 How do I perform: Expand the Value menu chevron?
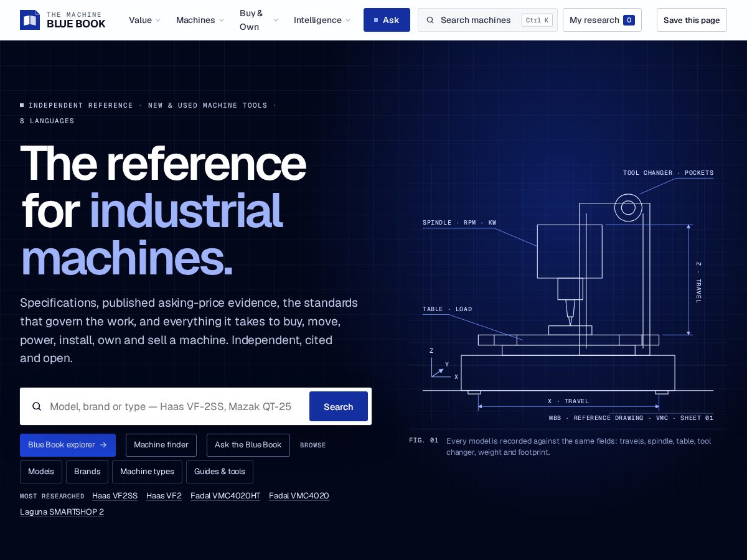coord(158,20)
